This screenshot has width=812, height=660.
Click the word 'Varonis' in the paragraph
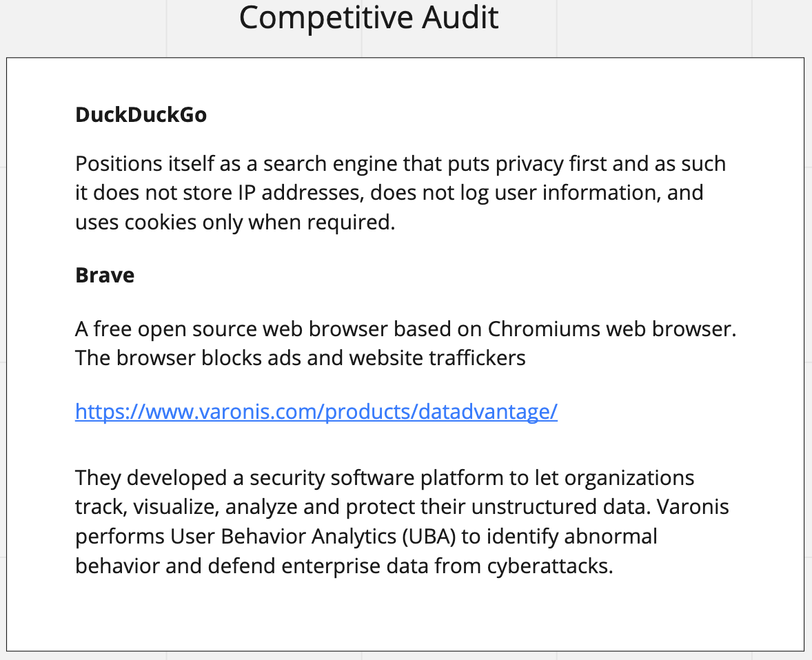coord(693,507)
